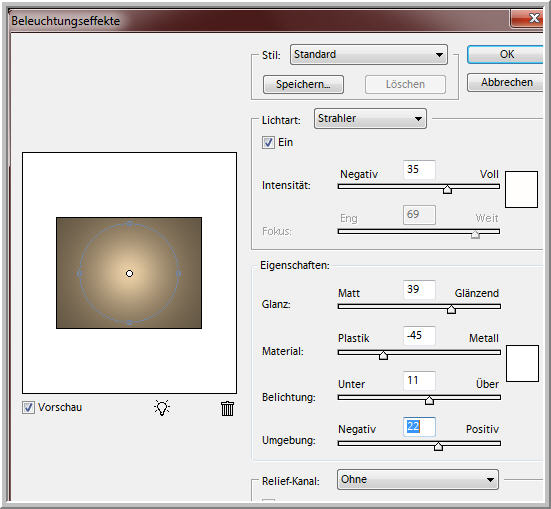Click the OK button

click(506, 54)
